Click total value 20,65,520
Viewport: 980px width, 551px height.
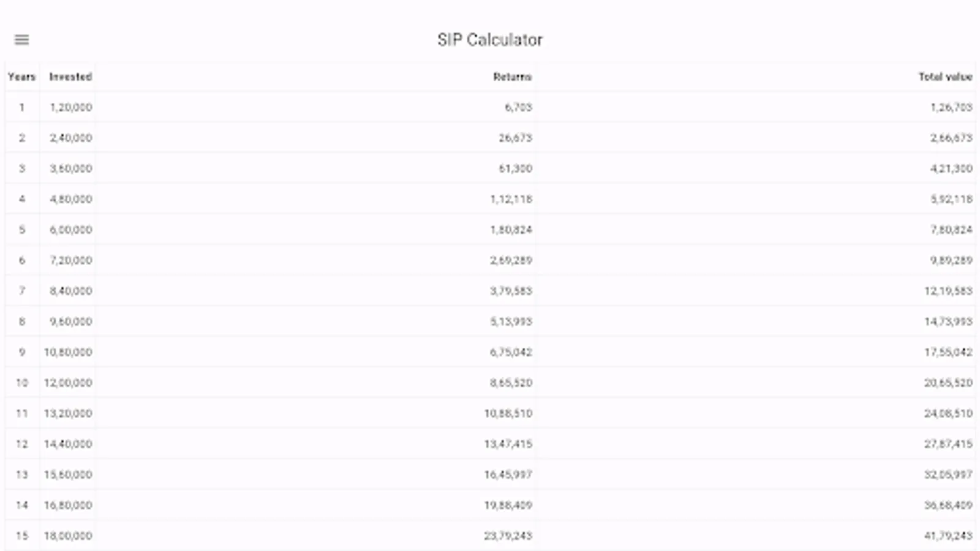pos(948,383)
